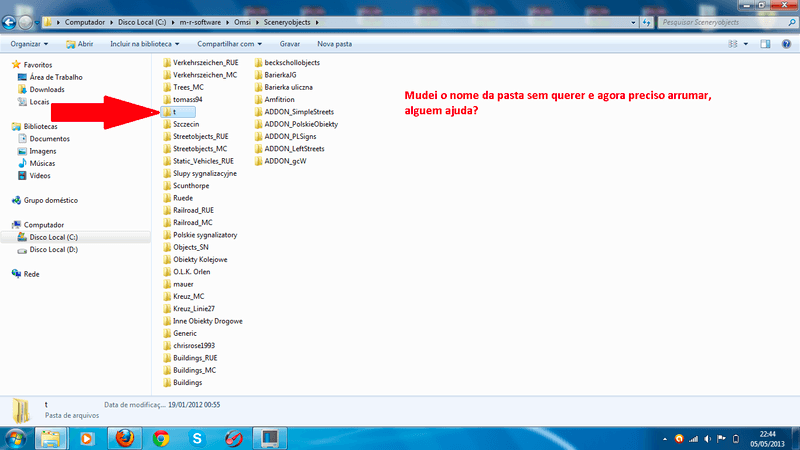Open the help question mark icon

coord(786,44)
